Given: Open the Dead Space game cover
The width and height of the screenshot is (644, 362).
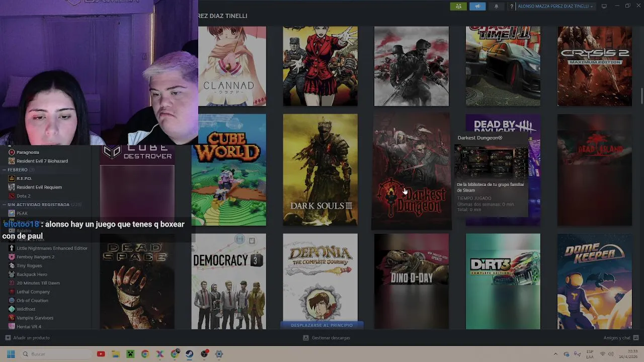Looking at the screenshot, I should (x=137, y=282).
